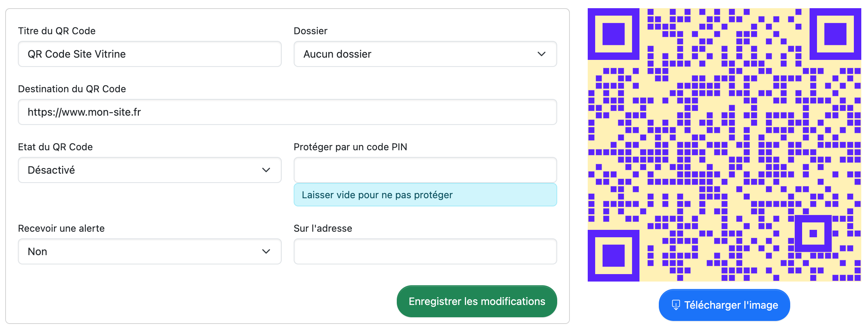This screenshot has width=868, height=331.
Task: Focus the Protéger par un code PIN field
Action: coord(424,170)
